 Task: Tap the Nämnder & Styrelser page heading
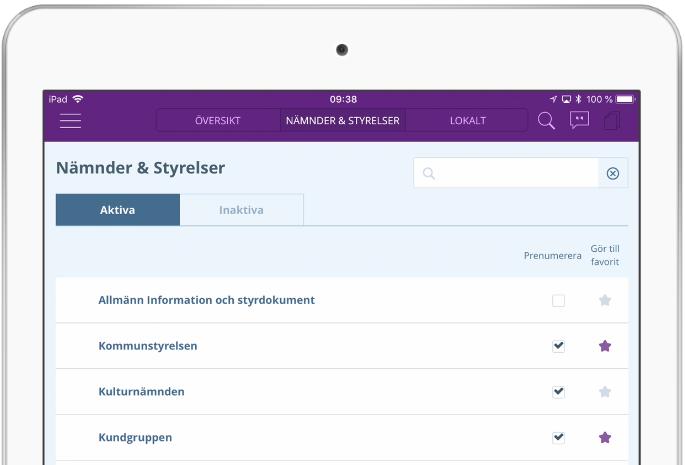pos(141,168)
